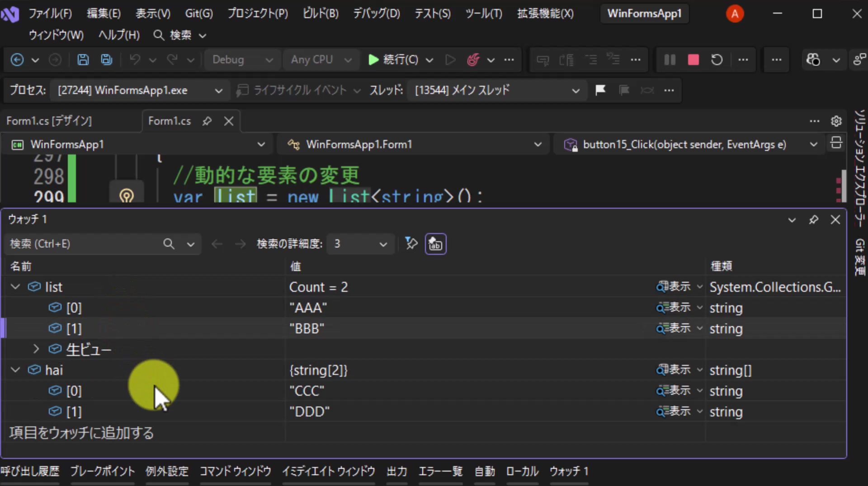868x486 pixels.
Task: Restart the debugging session icon
Action: point(717,60)
